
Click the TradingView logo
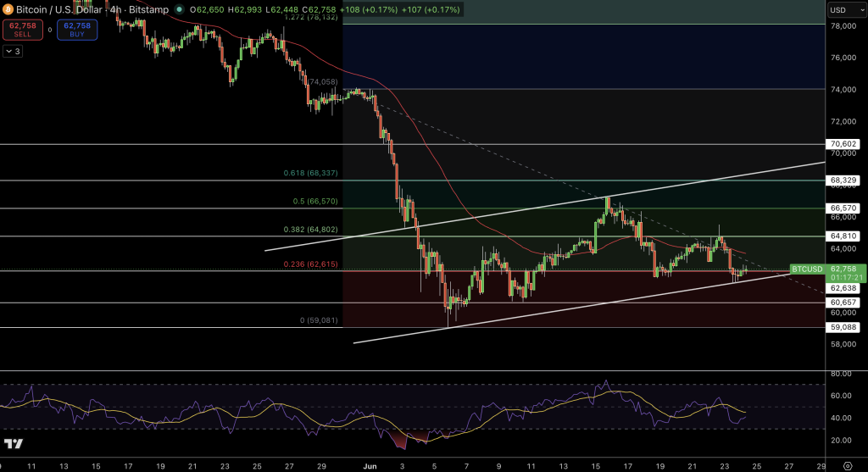pos(14,443)
